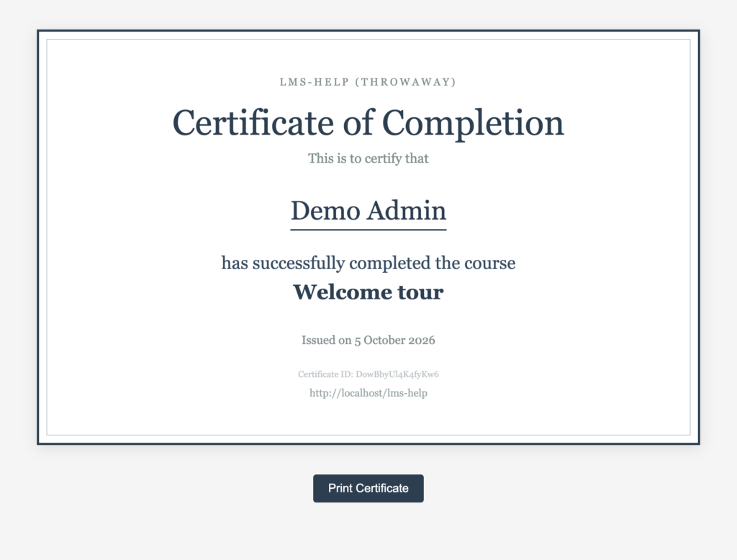737x560 pixels.
Task: Click the 'LMS-HELP (THROWAWAY)' site name
Action: [x=368, y=82]
